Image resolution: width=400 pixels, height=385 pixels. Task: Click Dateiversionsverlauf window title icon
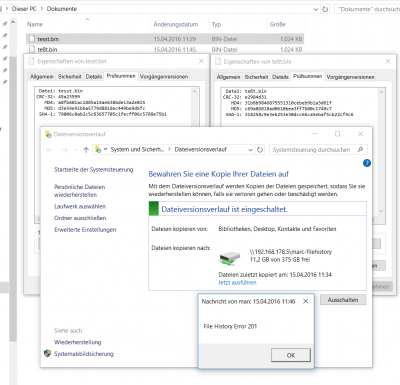(x=48, y=134)
